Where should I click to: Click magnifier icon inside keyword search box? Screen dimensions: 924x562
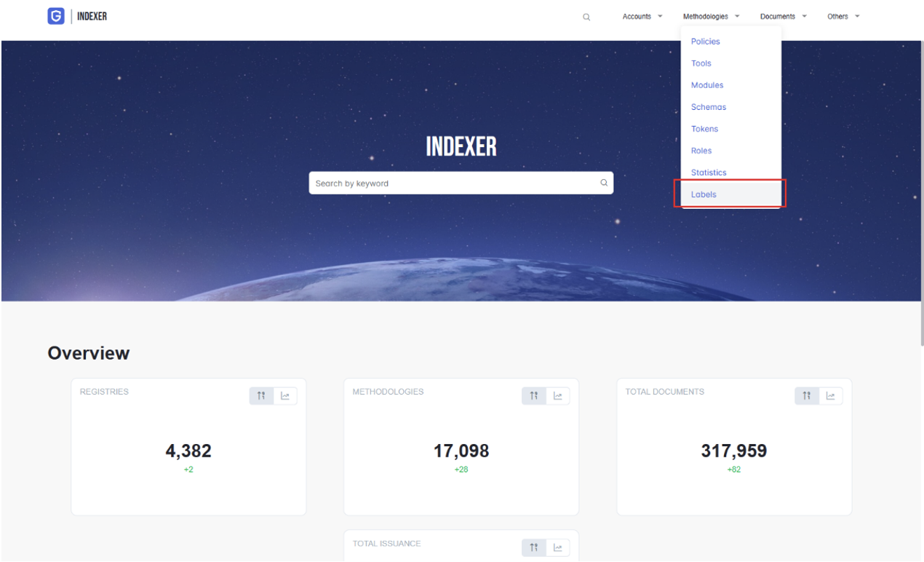(603, 183)
